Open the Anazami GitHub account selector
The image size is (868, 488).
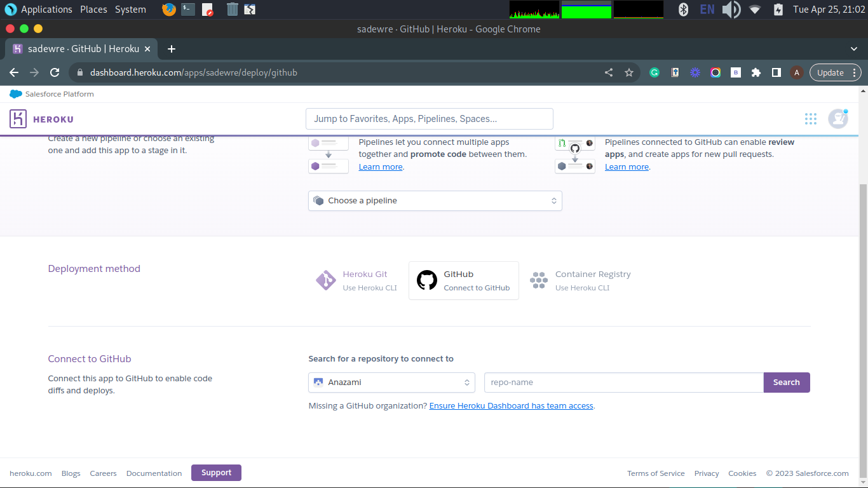(x=391, y=382)
